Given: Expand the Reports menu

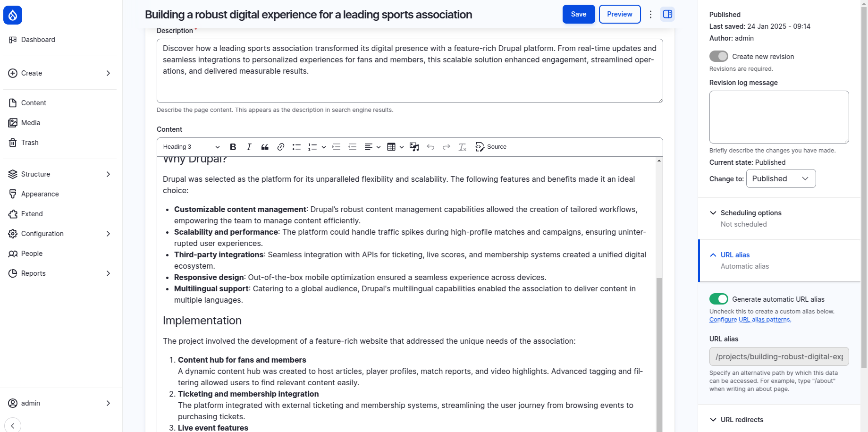Looking at the screenshot, I should (60, 273).
